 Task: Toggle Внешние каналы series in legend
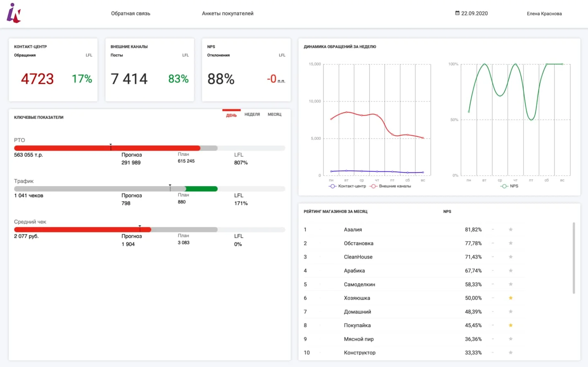390,186
